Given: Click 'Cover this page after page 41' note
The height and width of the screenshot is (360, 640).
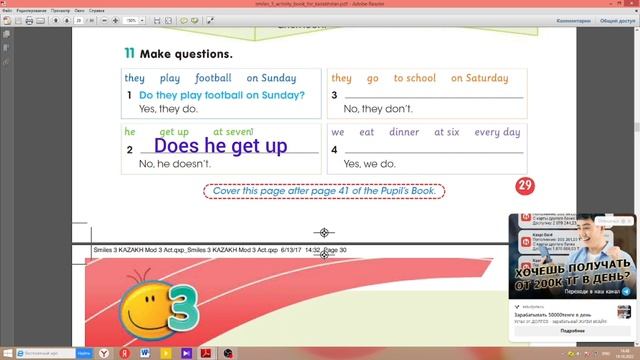Looking at the screenshot, I should (x=324, y=191).
